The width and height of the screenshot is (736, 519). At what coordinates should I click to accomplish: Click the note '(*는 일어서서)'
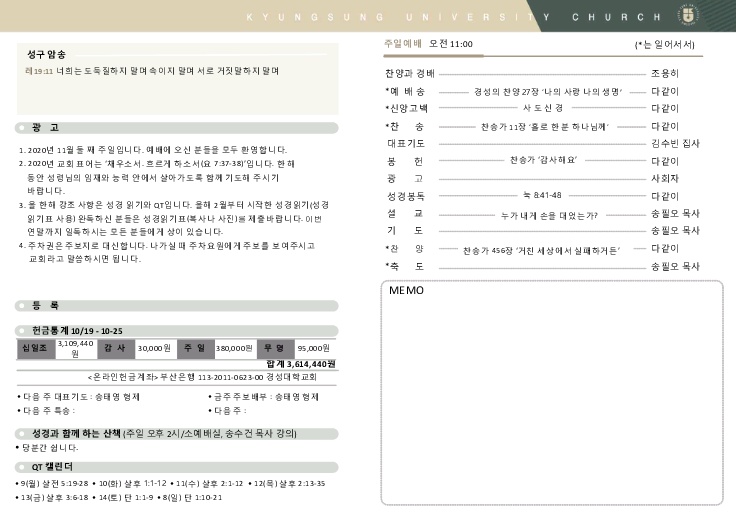tap(664, 45)
